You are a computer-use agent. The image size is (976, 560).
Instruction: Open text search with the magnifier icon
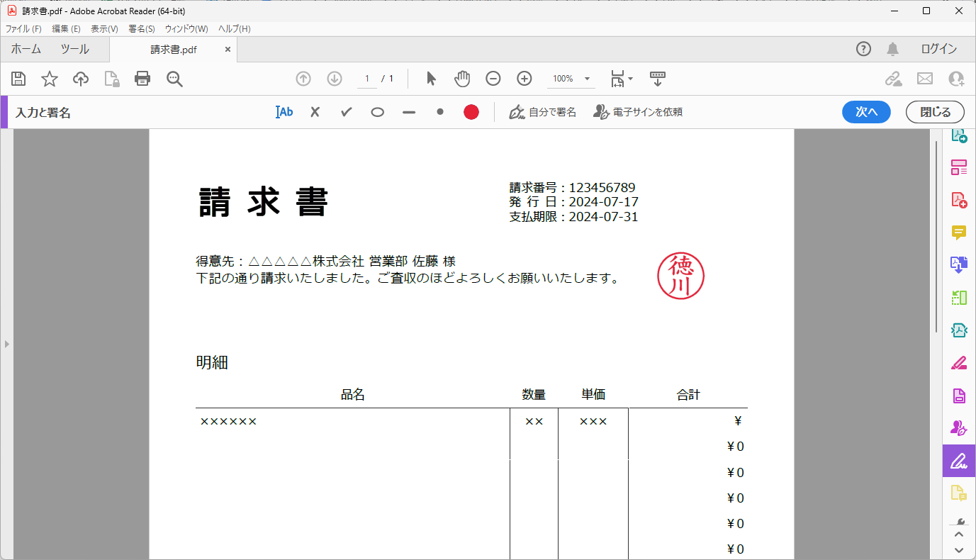coord(174,79)
